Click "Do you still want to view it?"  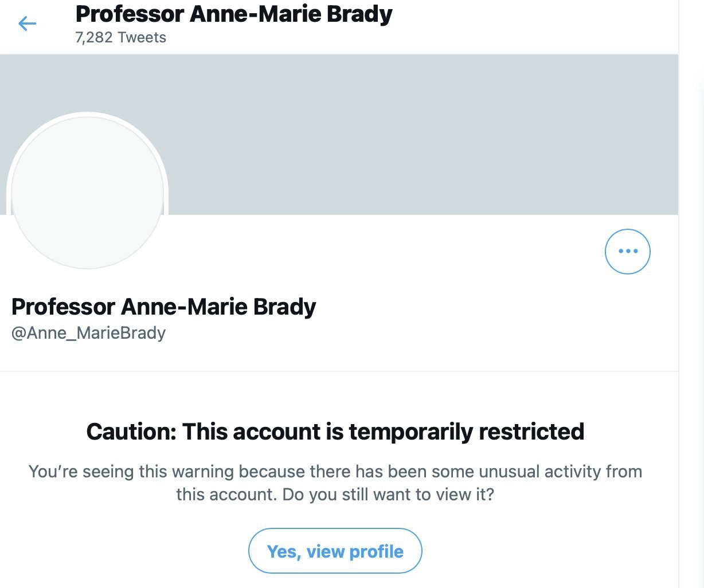pos(388,495)
